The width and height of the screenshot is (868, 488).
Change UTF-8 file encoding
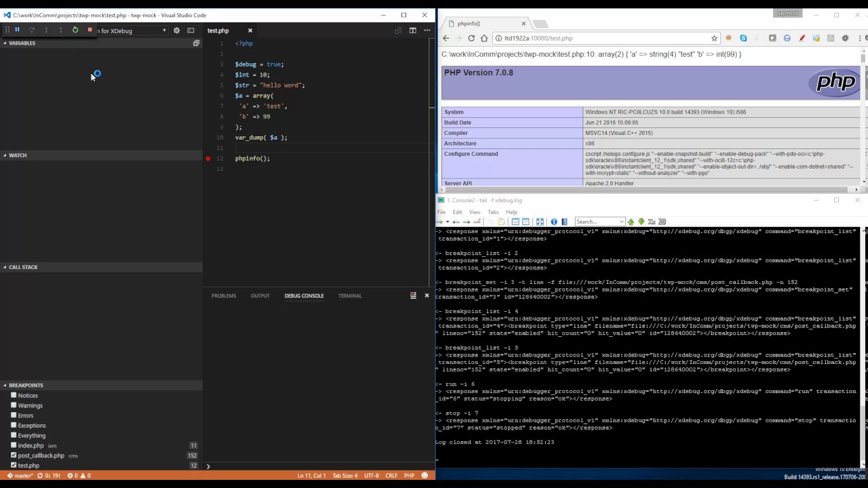(x=372, y=476)
